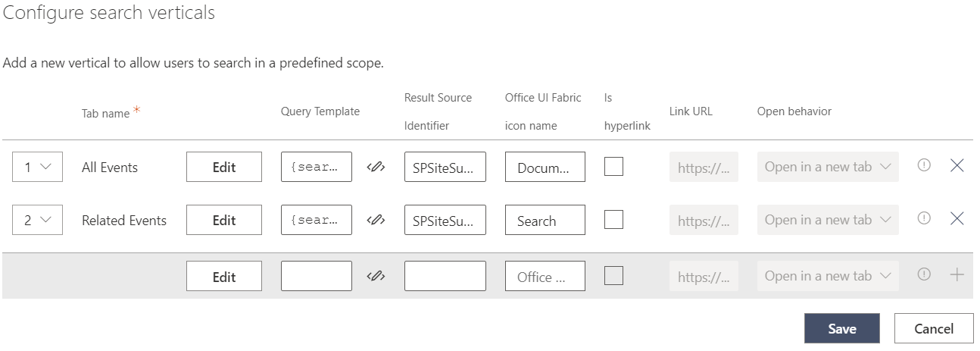The height and width of the screenshot is (351, 980).
Task: Expand Open behavior dropdown in new row
Action: [x=828, y=276]
